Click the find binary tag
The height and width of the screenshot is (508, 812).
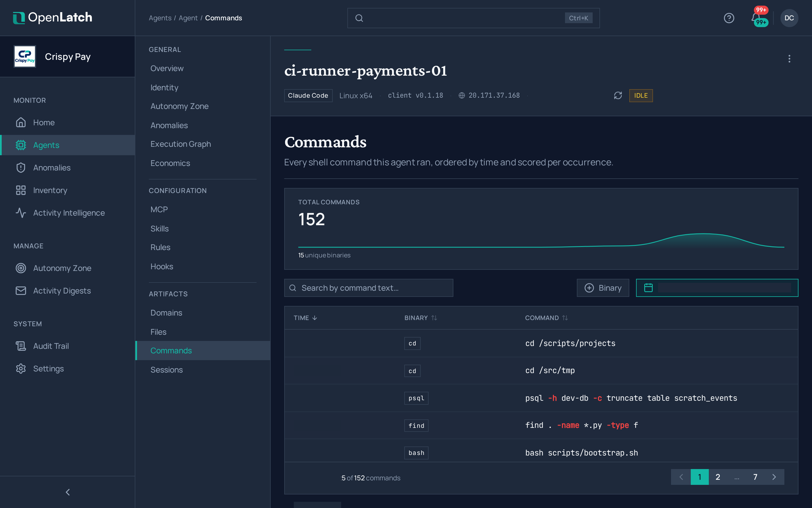(x=416, y=426)
